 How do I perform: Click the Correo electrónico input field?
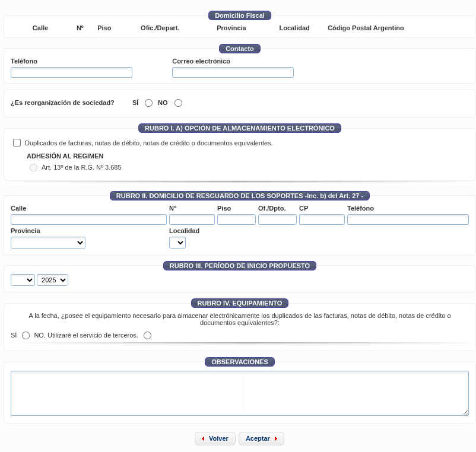tap(233, 72)
